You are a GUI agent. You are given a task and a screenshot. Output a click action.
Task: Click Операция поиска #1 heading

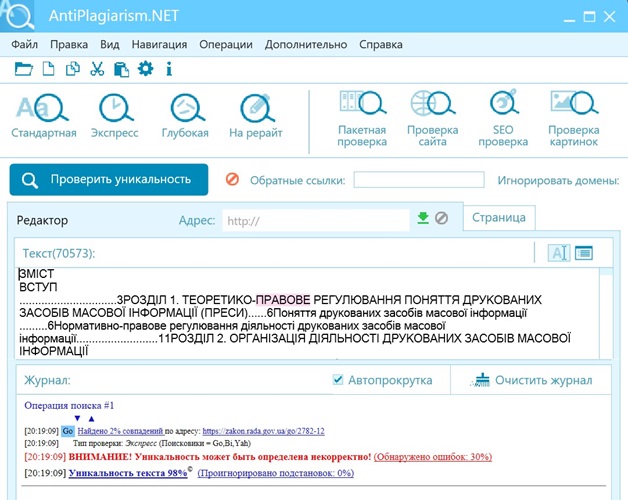(x=69, y=405)
